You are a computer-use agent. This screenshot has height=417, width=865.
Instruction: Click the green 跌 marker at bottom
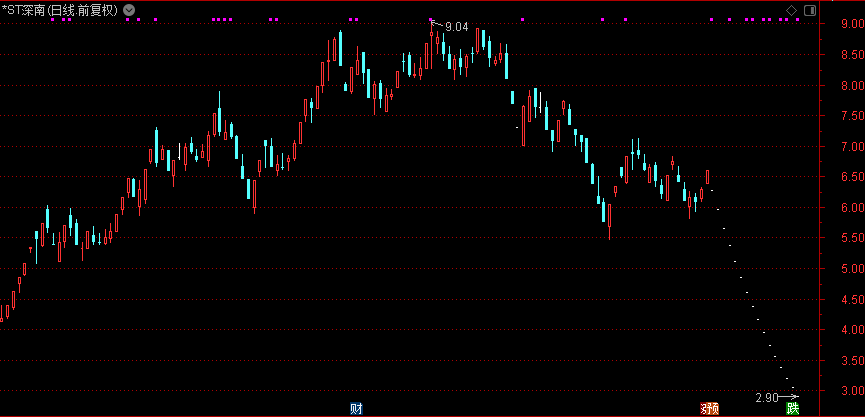(x=793, y=408)
